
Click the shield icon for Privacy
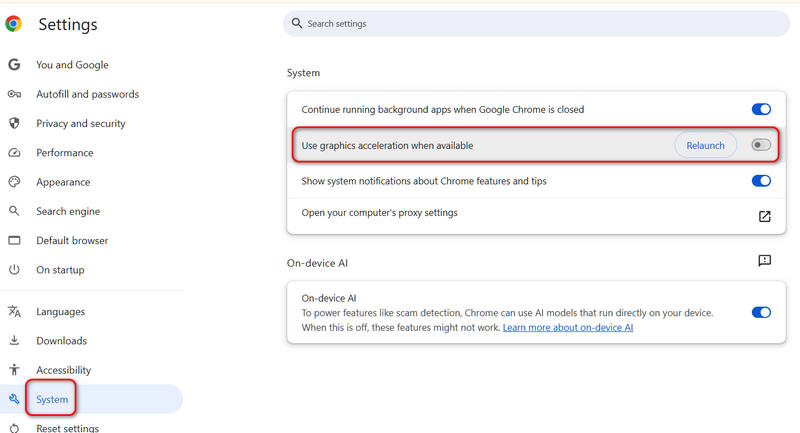[x=14, y=123]
